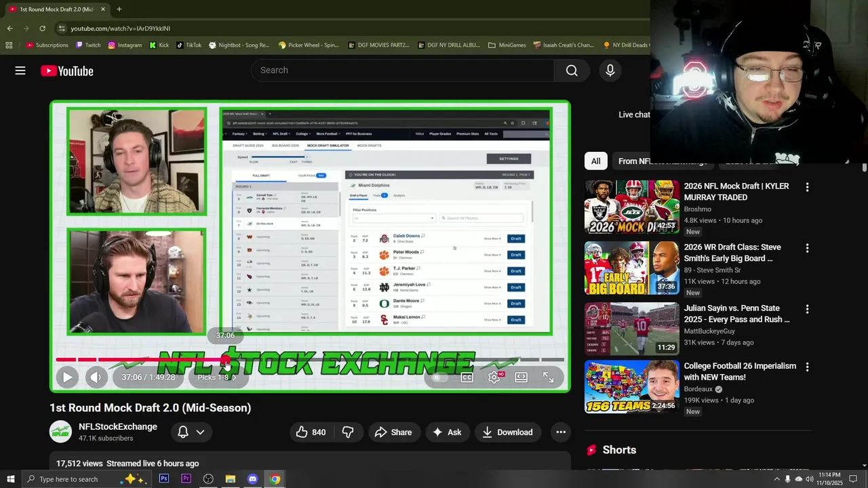Open Windows Start menu
Screen dimensions: 868x488
(x=10, y=479)
